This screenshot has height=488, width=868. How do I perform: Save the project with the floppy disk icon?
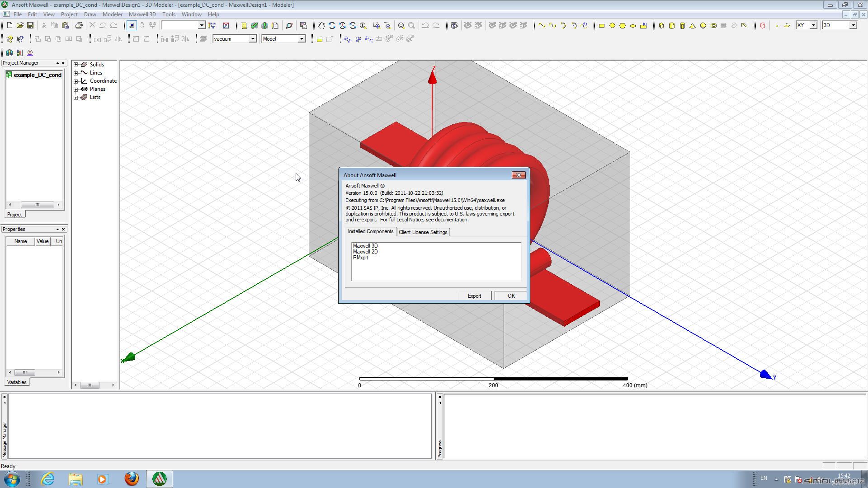click(30, 25)
